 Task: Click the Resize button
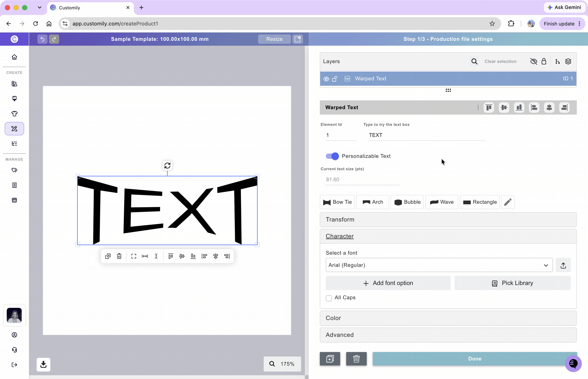click(274, 39)
